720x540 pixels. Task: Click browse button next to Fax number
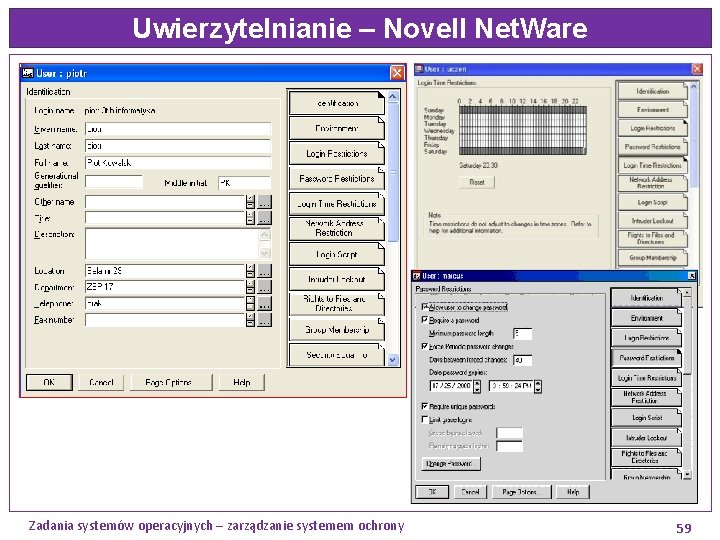click(x=264, y=320)
